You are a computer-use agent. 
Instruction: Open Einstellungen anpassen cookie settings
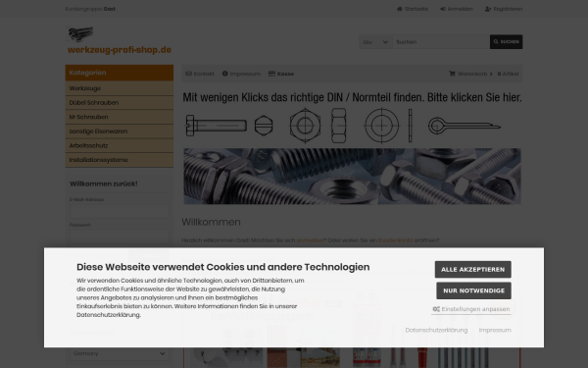(471, 309)
